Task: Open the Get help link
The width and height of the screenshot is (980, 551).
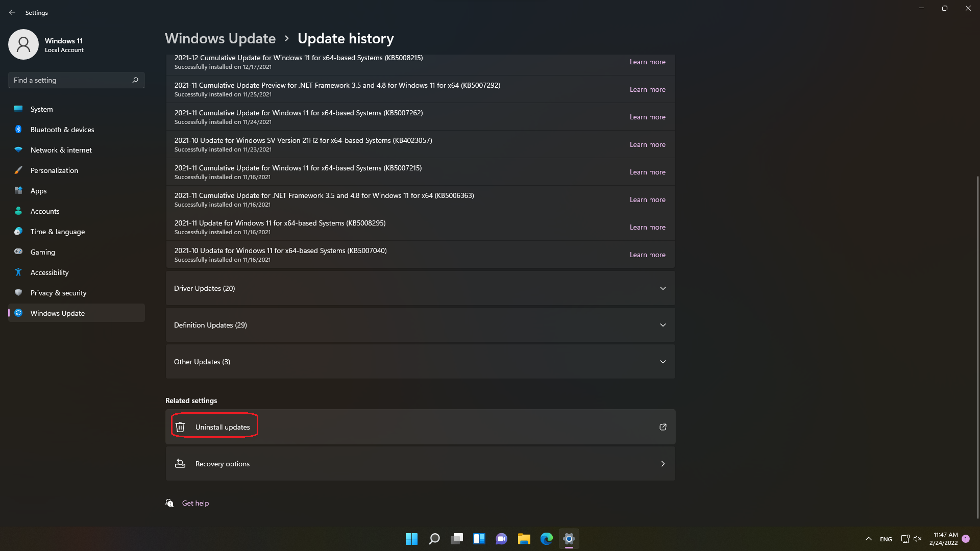Action: (195, 503)
